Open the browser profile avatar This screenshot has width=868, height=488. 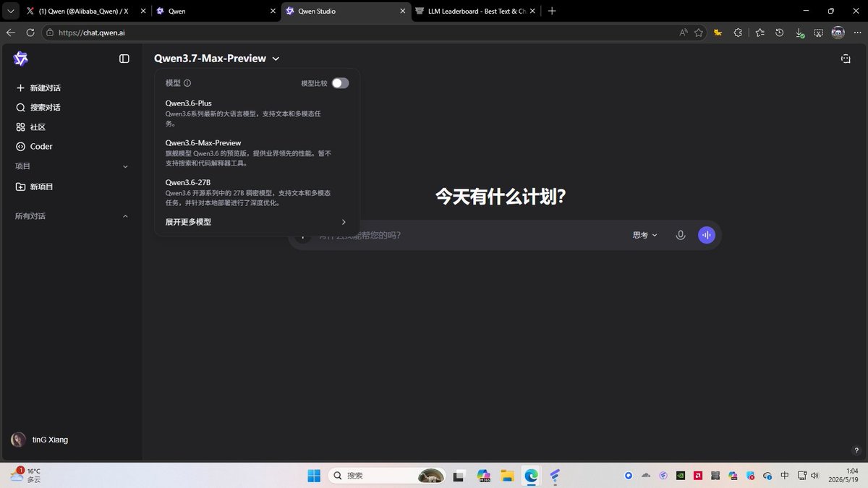coord(838,33)
